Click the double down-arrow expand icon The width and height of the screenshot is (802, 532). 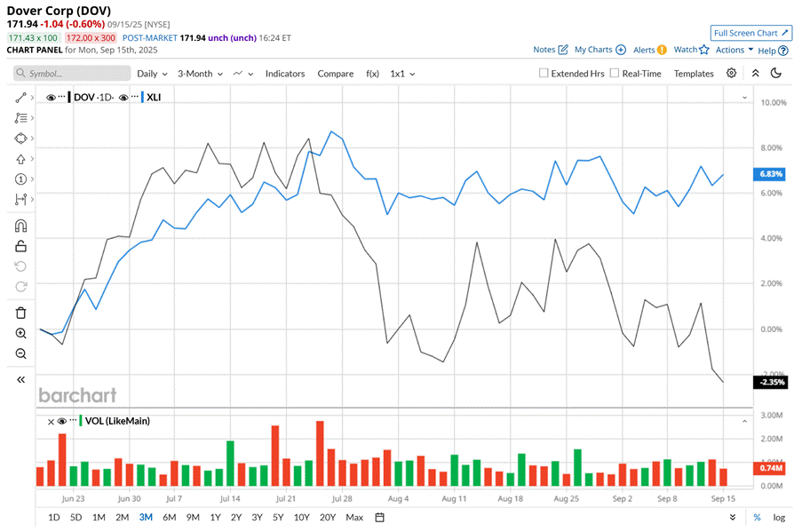(733, 517)
